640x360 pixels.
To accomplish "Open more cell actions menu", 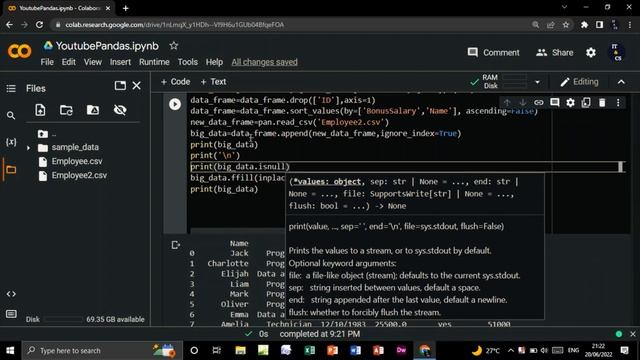I will coord(618,102).
